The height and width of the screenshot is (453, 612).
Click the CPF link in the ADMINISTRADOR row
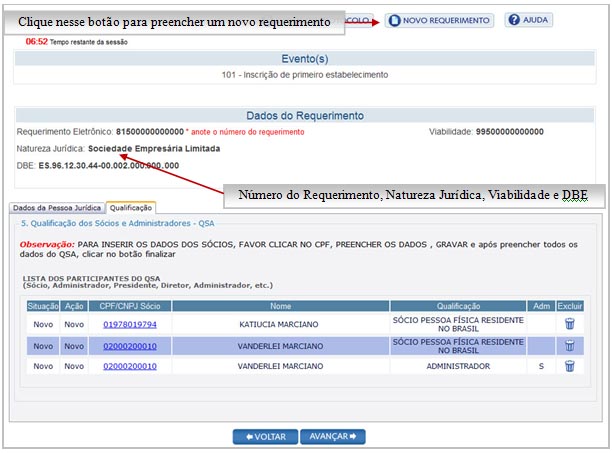coord(129,367)
